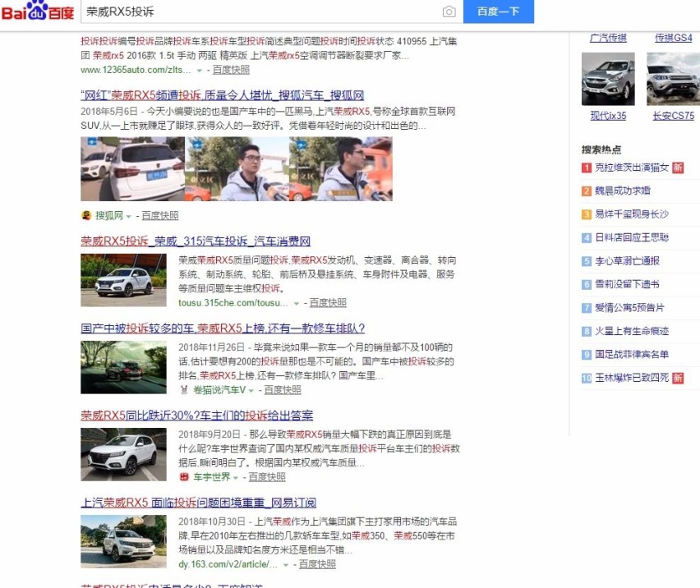Click rank number 2 badge beside 魏晨成功求婚

(587, 191)
